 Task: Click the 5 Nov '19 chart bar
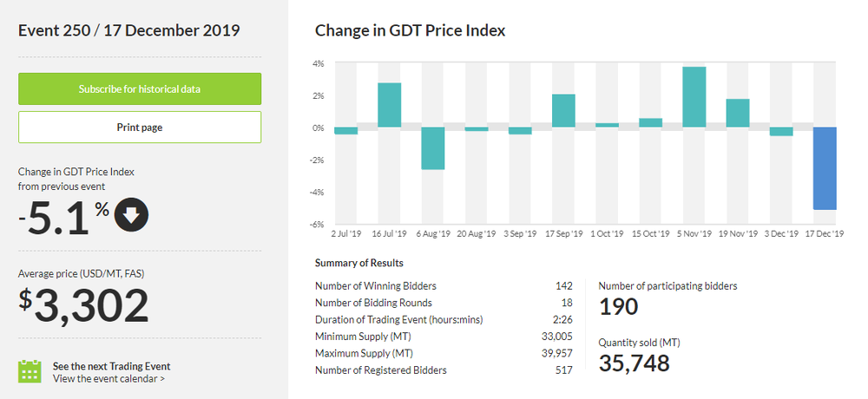pyautogui.click(x=694, y=97)
